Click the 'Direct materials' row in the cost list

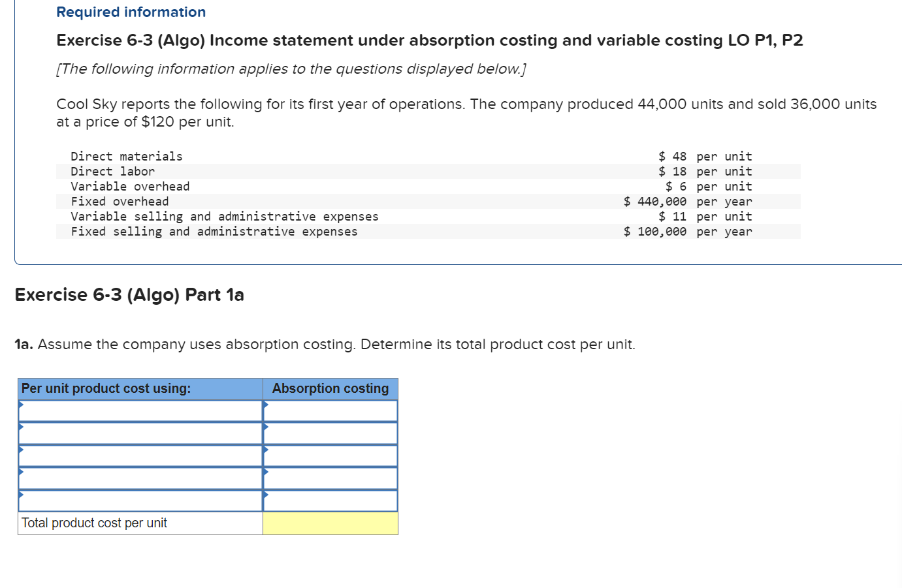pos(127,156)
